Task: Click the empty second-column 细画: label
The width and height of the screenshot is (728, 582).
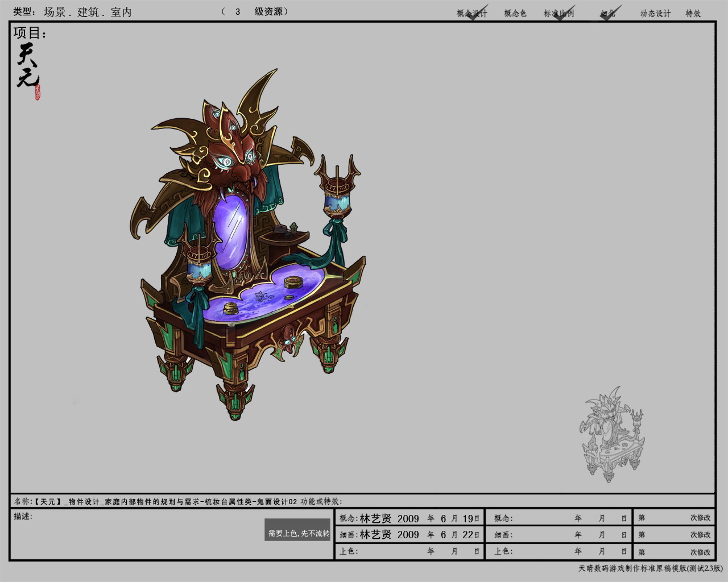Action: click(x=503, y=535)
